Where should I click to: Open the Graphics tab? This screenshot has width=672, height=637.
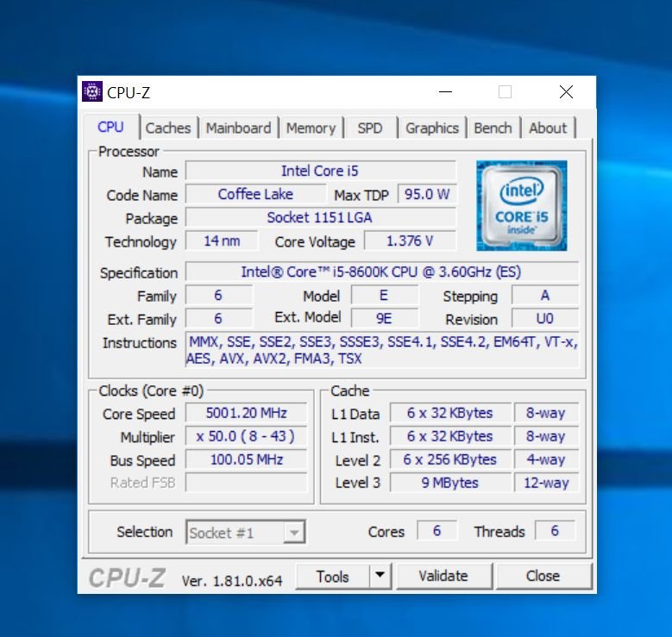coord(432,128)
